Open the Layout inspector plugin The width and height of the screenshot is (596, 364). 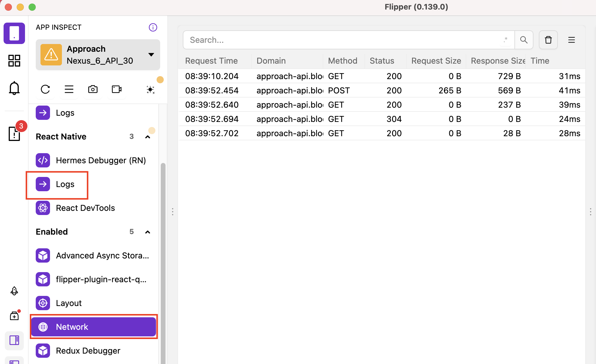[x=69, y=303]
